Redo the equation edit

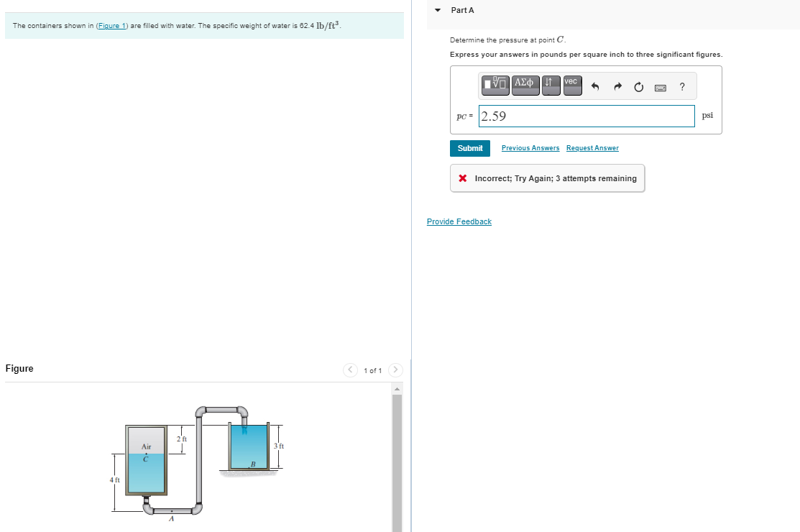[x=617, y=86]
